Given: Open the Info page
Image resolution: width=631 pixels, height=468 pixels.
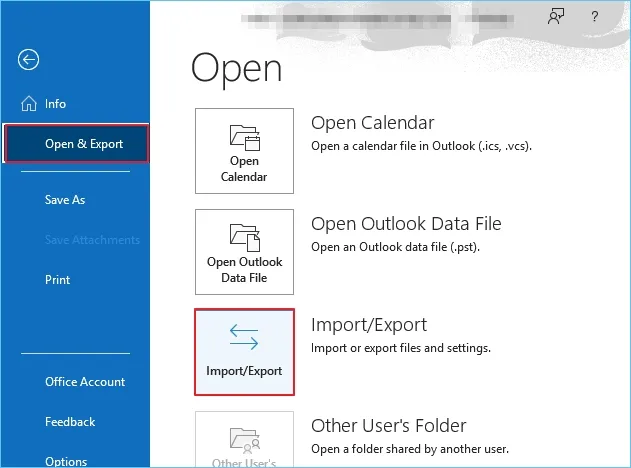Looking at the screenshot, I should [x=75, y=104].
